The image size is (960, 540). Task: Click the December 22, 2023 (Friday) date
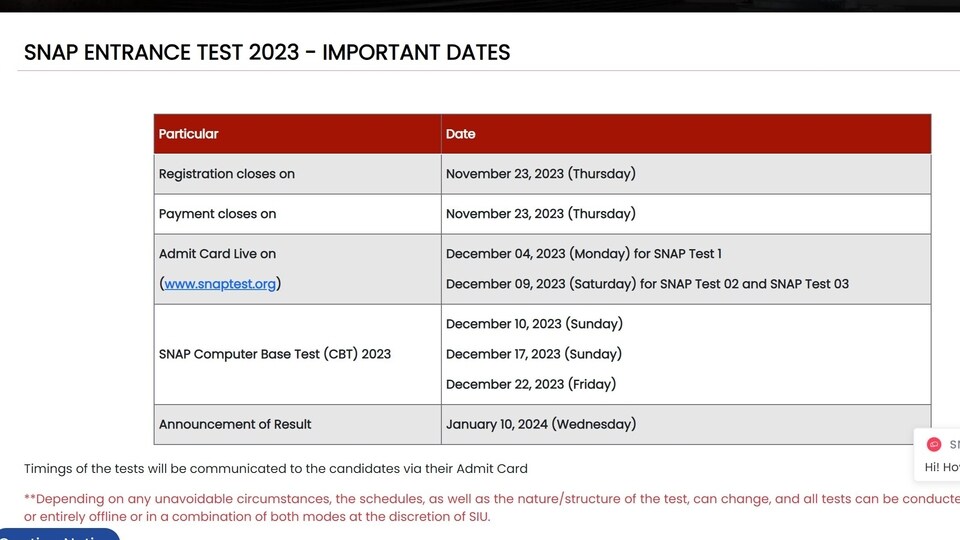531,384
